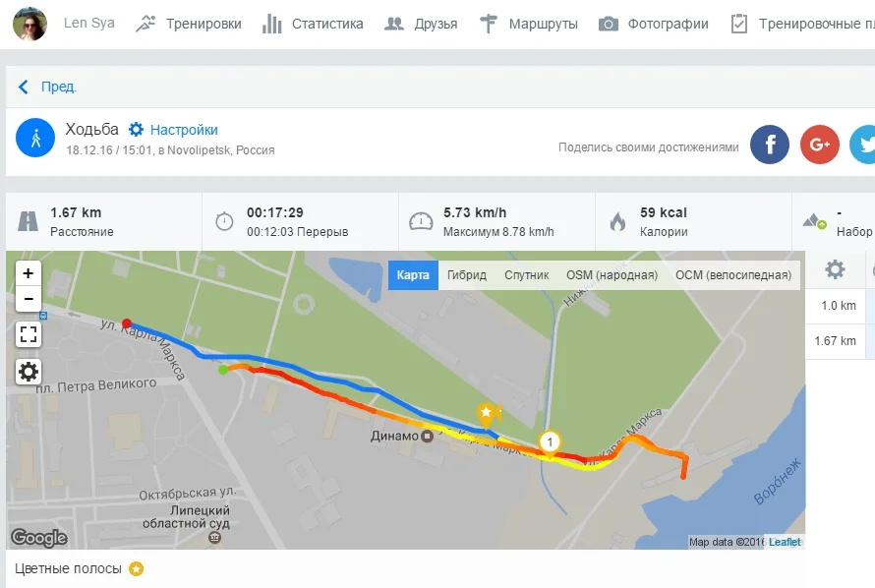Image resolution: width=875 pixels, height=588 pixels.
Task: Click the Twitter share icon
Action: (864, 145)
